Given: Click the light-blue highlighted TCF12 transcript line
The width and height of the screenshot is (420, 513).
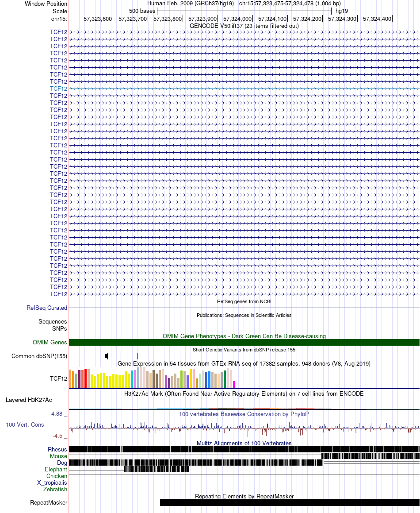Looking at the screenshot, I should click(x=244, y=89).
